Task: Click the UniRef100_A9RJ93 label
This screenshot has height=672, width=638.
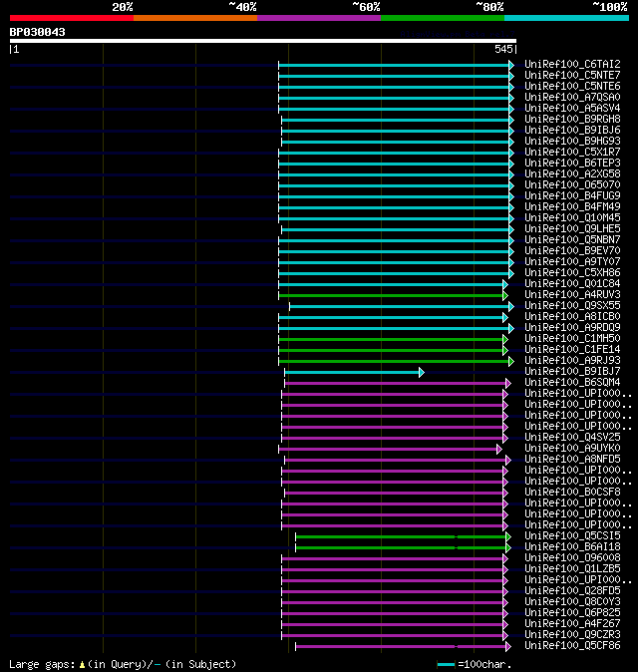Action: pyautogui.click(x=572, y=361)
